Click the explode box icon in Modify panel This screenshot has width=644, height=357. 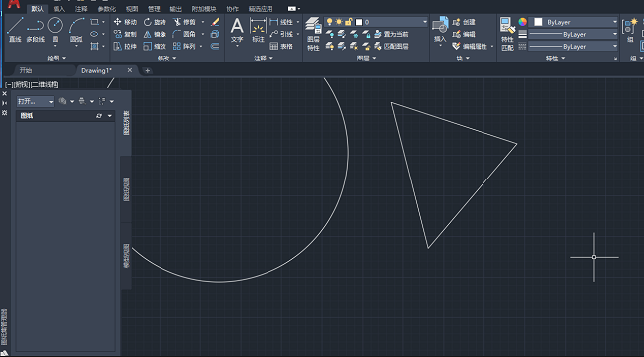pos(215,34)
